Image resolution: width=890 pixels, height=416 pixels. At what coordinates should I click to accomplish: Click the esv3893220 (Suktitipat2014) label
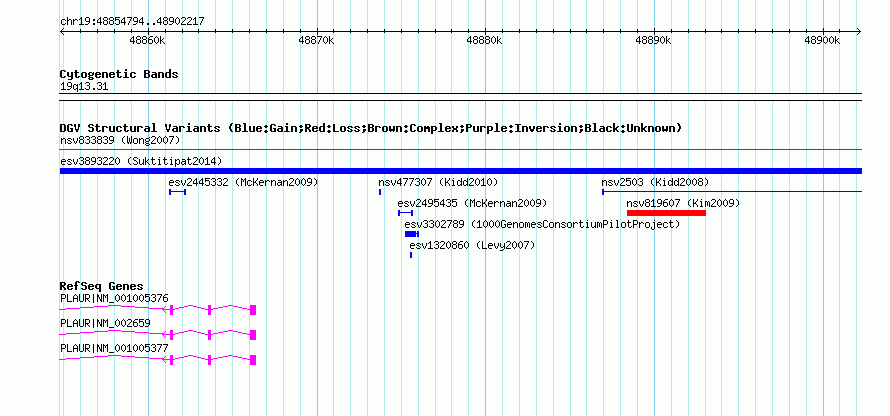coord(141,161)
